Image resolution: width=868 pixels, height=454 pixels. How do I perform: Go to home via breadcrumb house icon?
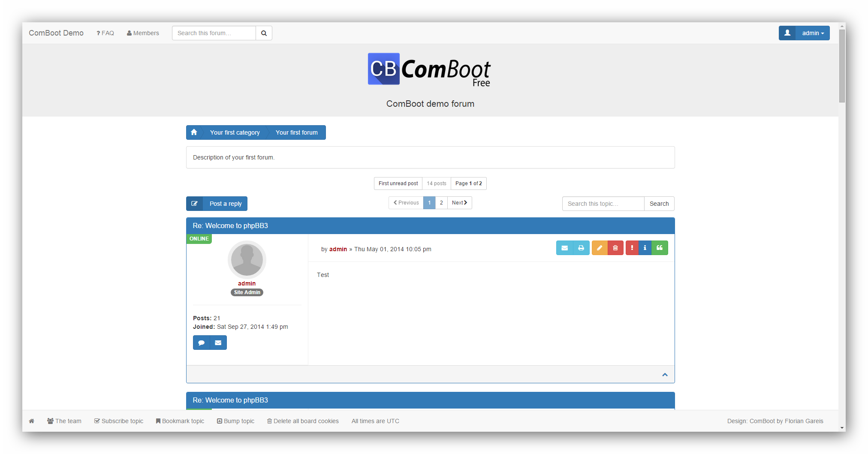tap(194, 132)
